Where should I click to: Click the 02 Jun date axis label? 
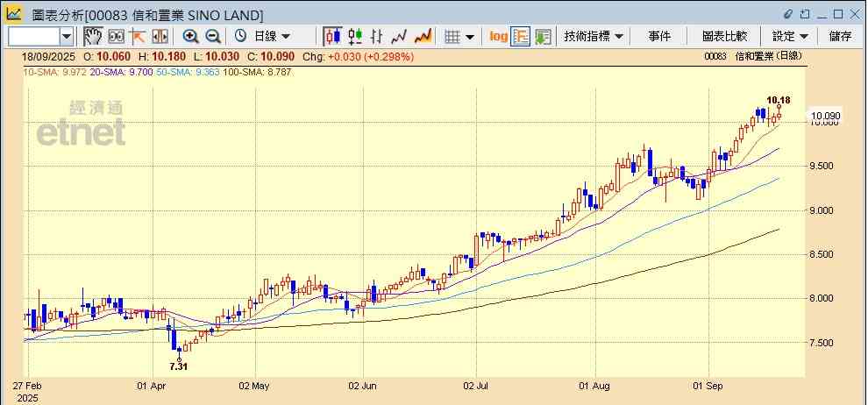click(x=363, y=386)
